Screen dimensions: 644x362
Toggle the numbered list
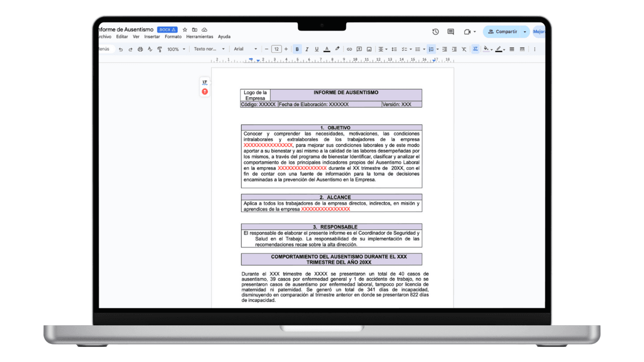[432, 49]
